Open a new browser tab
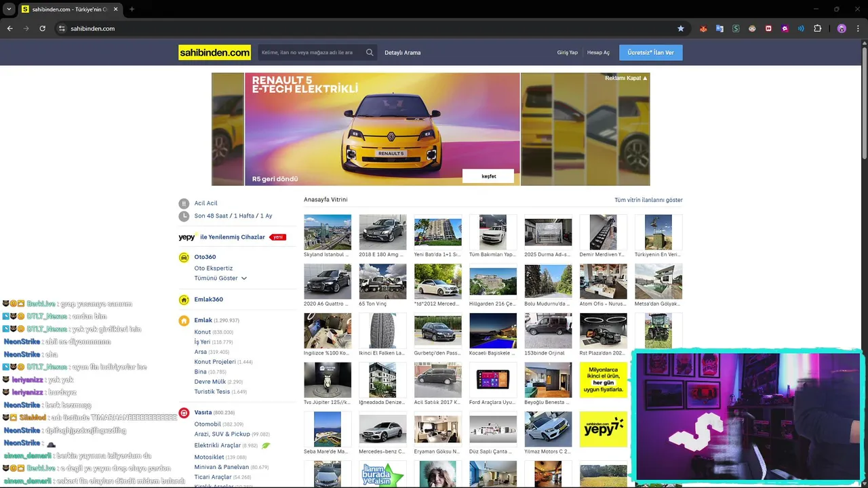 (x=132, y=9)
